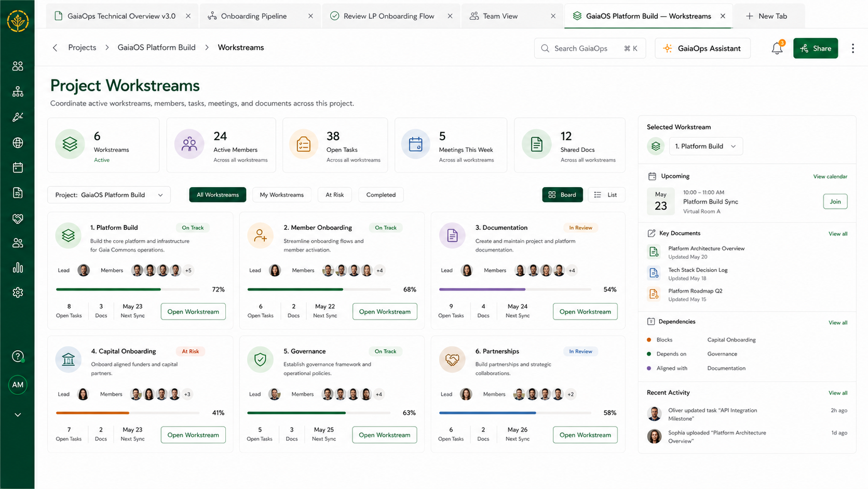Screen dimensions: 868x489
Task: Click the At Risk status badge
Action: [191, 351]
